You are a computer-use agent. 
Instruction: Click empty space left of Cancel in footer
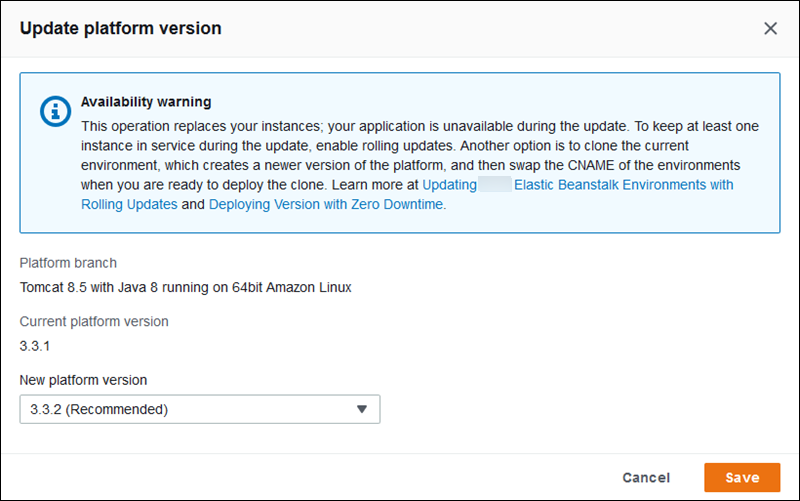[x=400, y=478]
